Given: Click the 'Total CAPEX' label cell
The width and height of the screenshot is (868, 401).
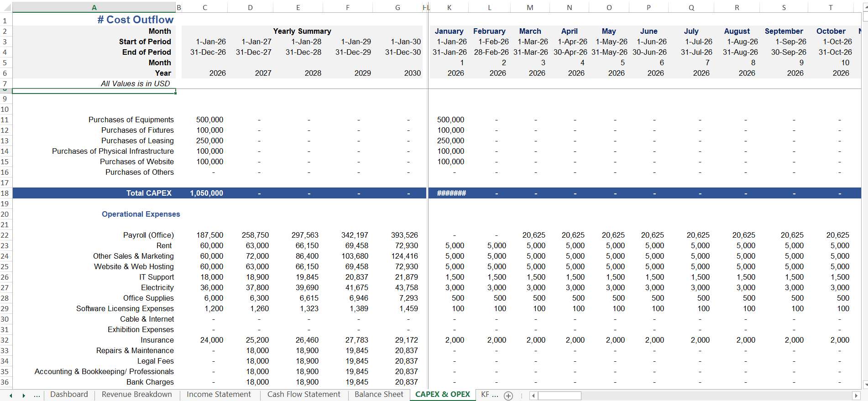Looking at the screenshot, I should tap(149, 193).
